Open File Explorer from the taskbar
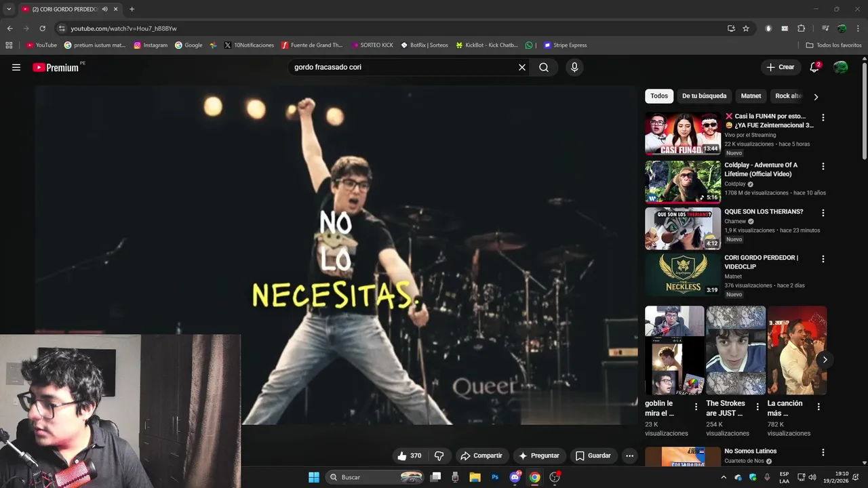 tap(475, 477)
